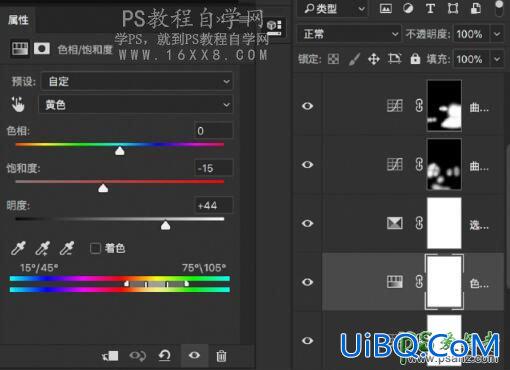The width and height of the screenshot is (510, 370).
Task: Click the second curves adjustment icon
Action: 395,165
